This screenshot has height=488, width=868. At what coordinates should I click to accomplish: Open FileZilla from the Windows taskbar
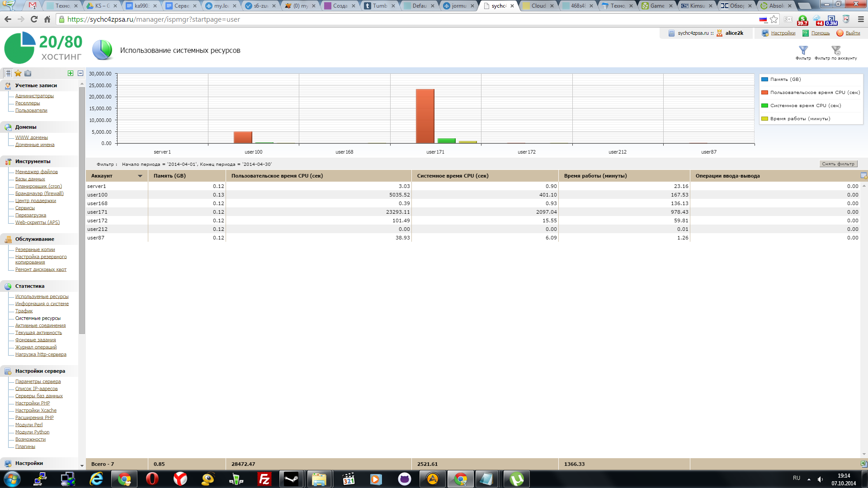pyautogui.click(x=264, y=479)
